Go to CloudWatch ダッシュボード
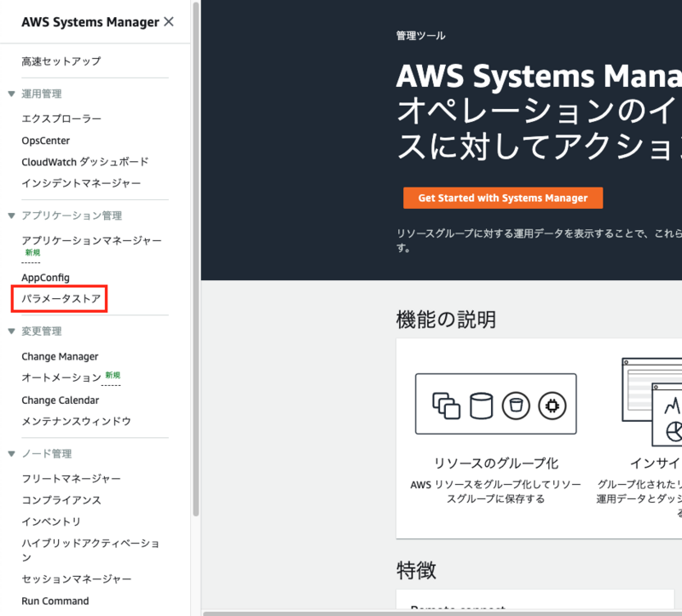The image size is (682, 616). click(x=85, y=162)
